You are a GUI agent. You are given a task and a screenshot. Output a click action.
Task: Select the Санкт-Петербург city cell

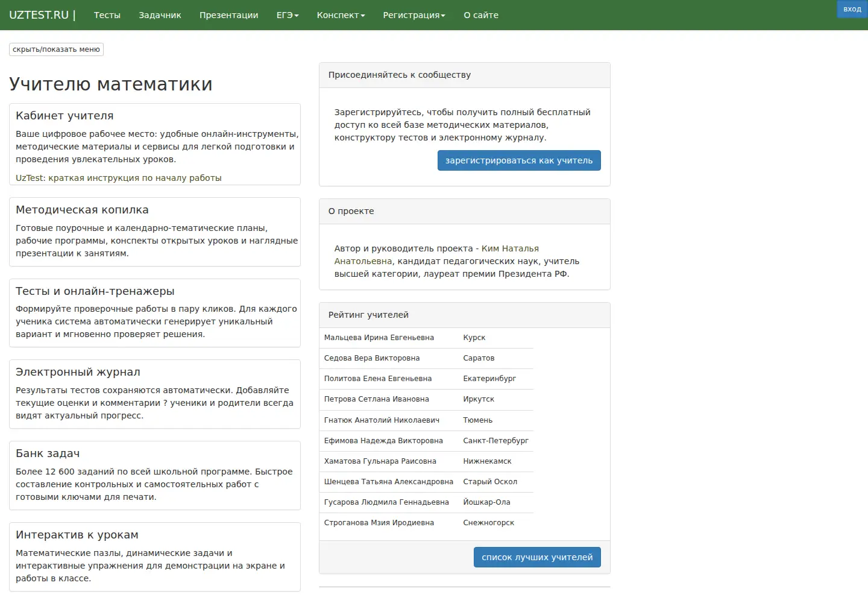pos(496,441)
